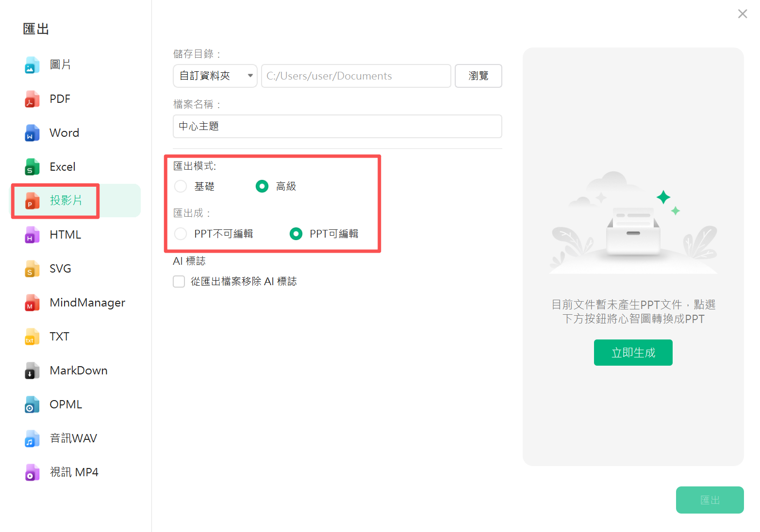This screenshot has width=760, height=532.
Task: Select the 高級 export mode radio button
Action: (x=262, y=186)
